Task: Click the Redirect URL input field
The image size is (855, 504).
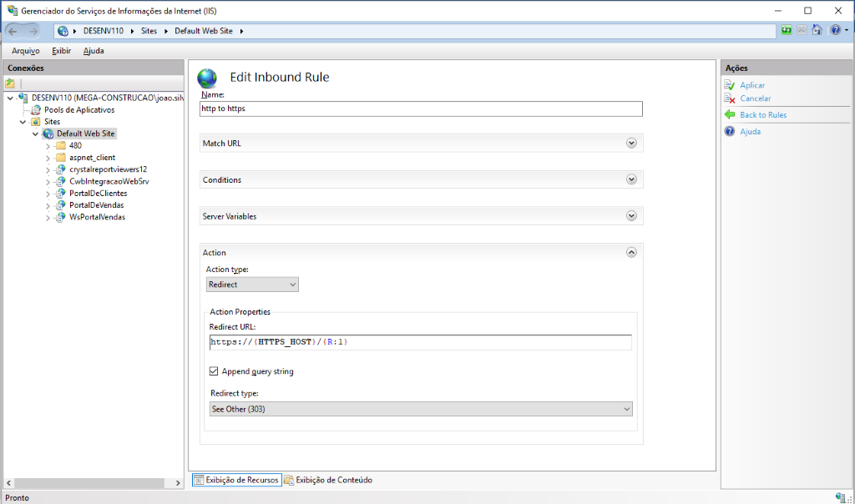Action: [421, 342]
